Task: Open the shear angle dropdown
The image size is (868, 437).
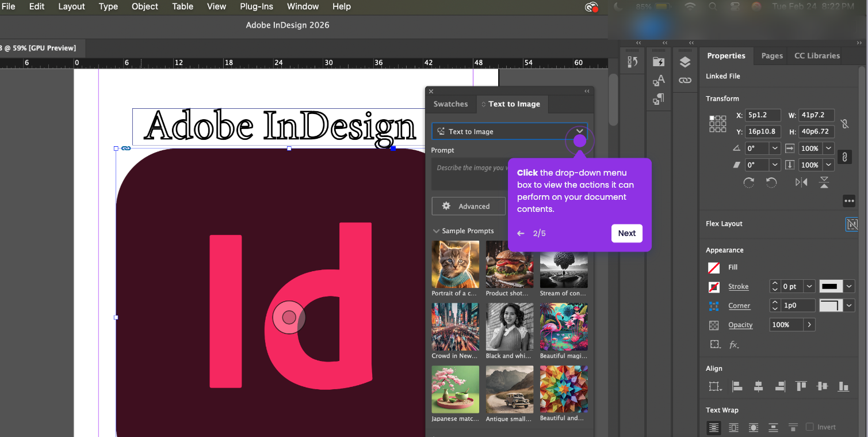Action: [775, 165]
